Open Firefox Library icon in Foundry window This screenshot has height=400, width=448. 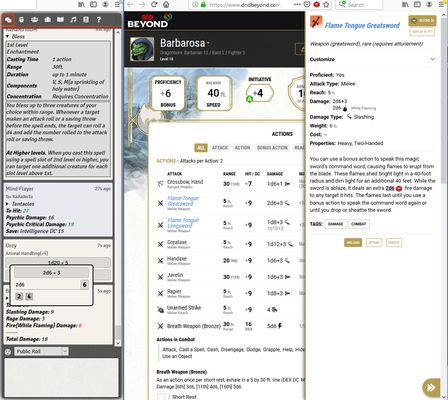click(x=81, y=5)
